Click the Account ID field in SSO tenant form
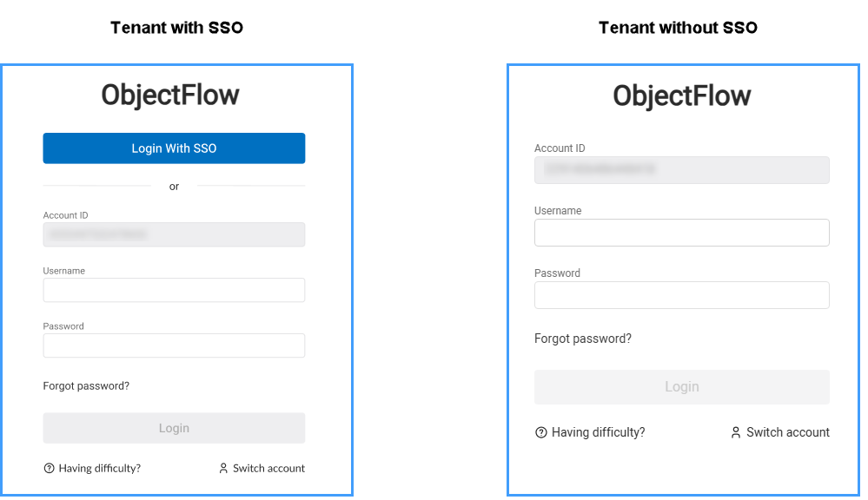Viewport: 868px width, 500px height. point(174,234)
